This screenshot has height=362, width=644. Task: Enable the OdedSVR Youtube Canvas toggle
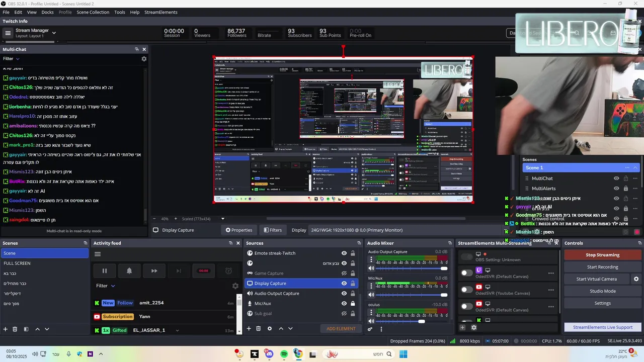(467, 290)
